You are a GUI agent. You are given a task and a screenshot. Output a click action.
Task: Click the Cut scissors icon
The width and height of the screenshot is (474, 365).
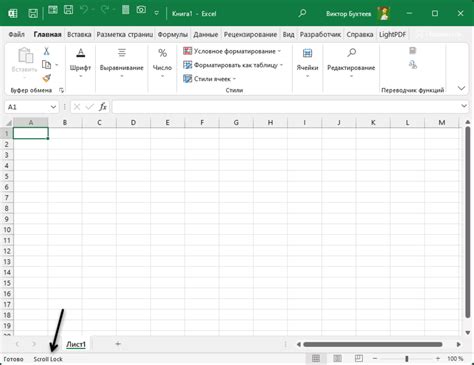[x=46, y=51]
